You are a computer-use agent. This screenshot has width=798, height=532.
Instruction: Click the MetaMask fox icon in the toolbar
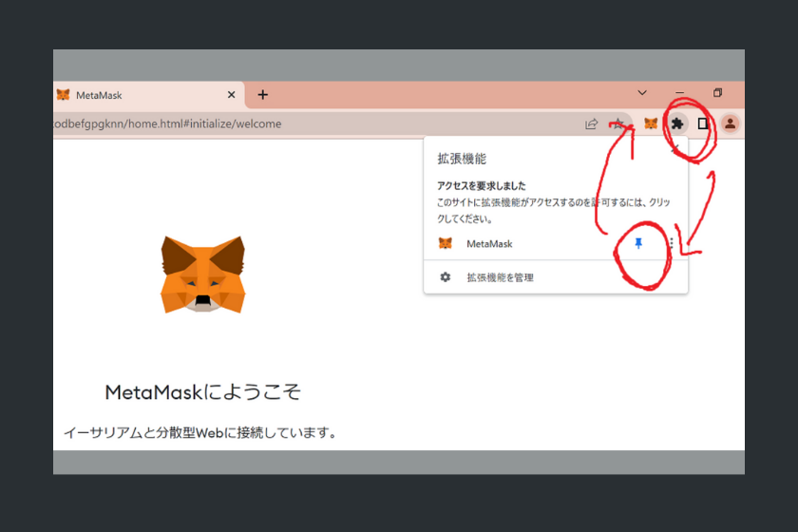pyautogui.click(x=651, y=123)
